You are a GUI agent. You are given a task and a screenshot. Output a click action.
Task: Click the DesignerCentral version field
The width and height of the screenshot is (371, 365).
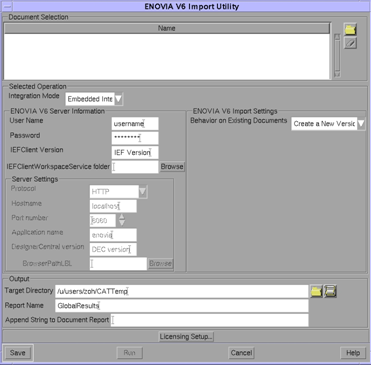tap(113, 249)
